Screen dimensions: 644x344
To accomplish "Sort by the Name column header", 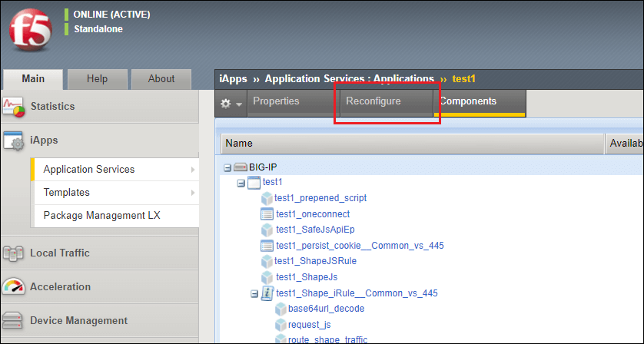I will tap(239, 144).
